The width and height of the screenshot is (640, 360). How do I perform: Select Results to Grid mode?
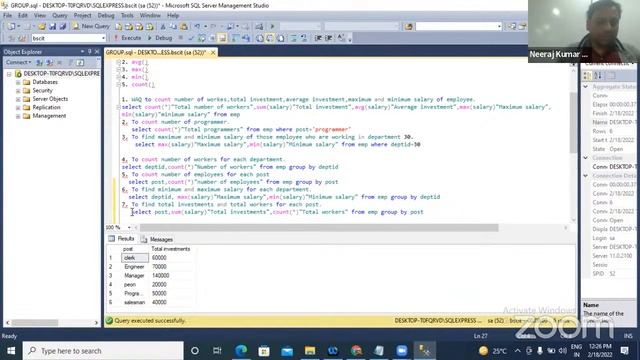pyautogui.click(x=270, y=38)
